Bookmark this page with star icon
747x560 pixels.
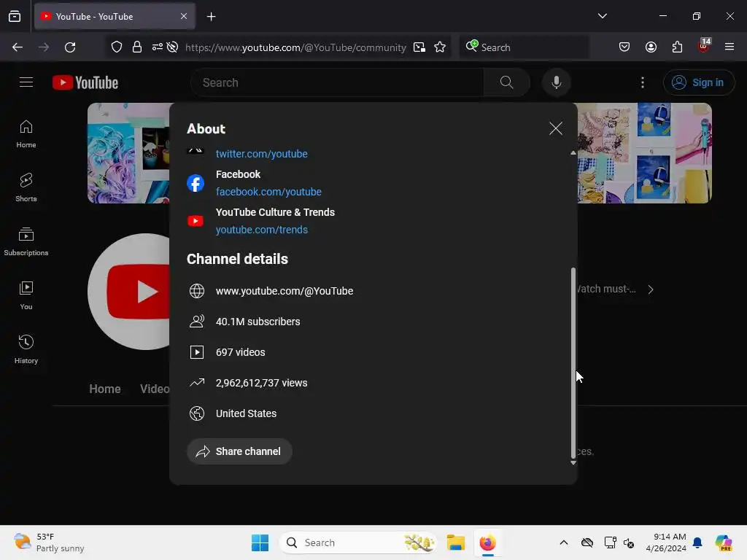tap(440, 47)
